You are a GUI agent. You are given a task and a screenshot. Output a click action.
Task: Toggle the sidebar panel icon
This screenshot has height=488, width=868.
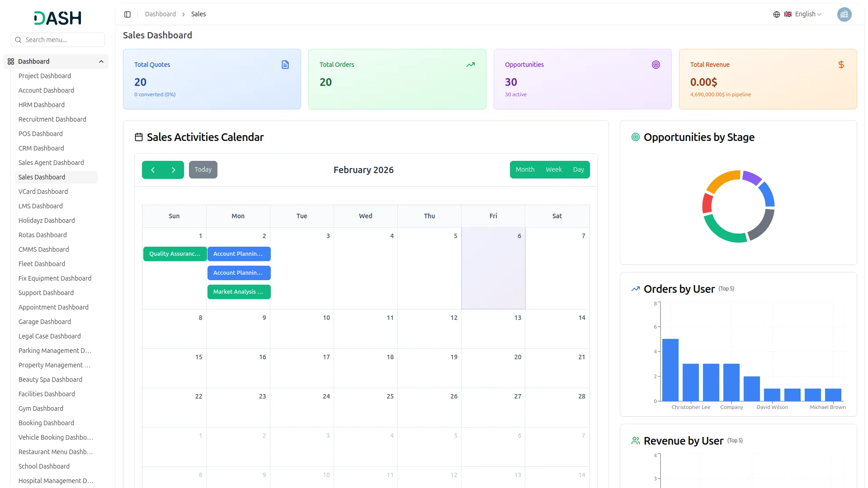(127, 14)
